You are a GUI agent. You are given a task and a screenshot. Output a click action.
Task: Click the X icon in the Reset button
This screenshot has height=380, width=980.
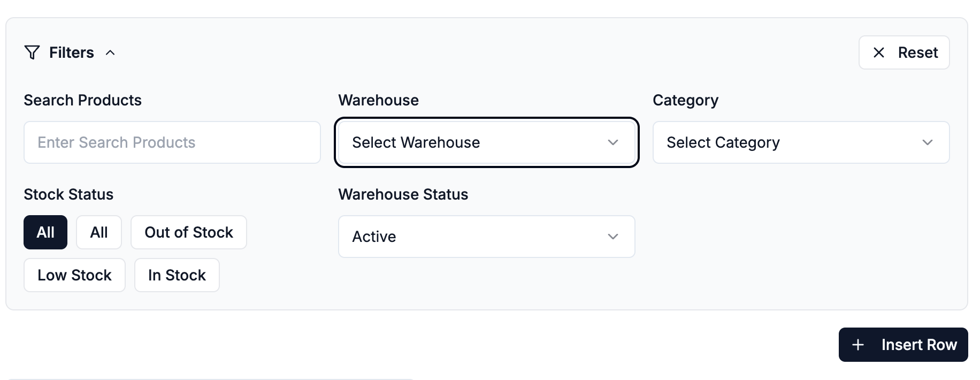[x=878, y=52]
